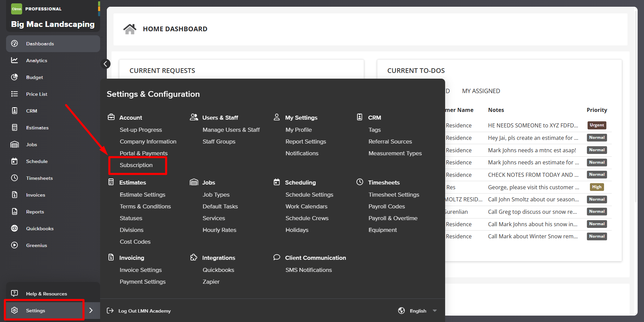Collapse the sidebar with the chevron button
The width and height of the screenshot is (644, 322).
pos(105,64)
